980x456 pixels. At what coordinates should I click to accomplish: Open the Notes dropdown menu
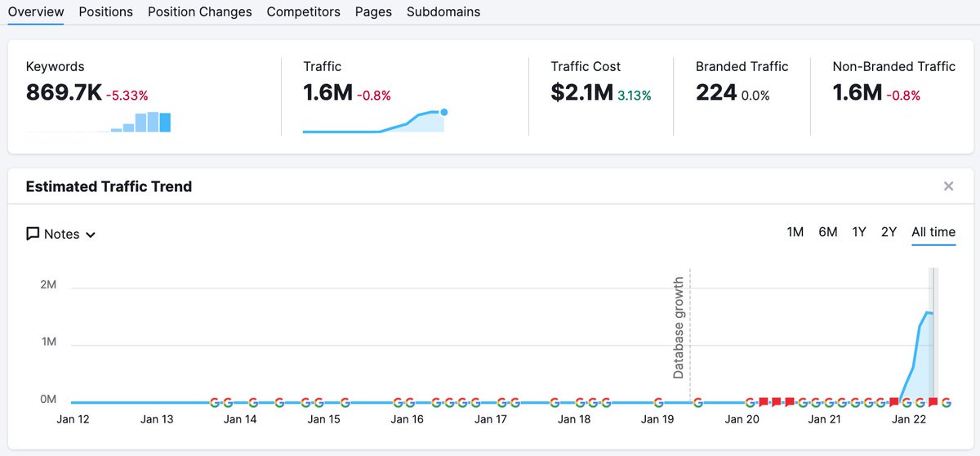61,234
